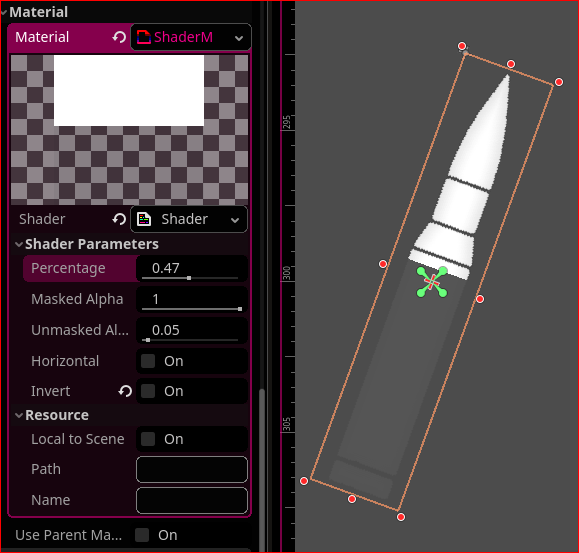Enable the Horizontal checkbox

(x=148, y=361)
